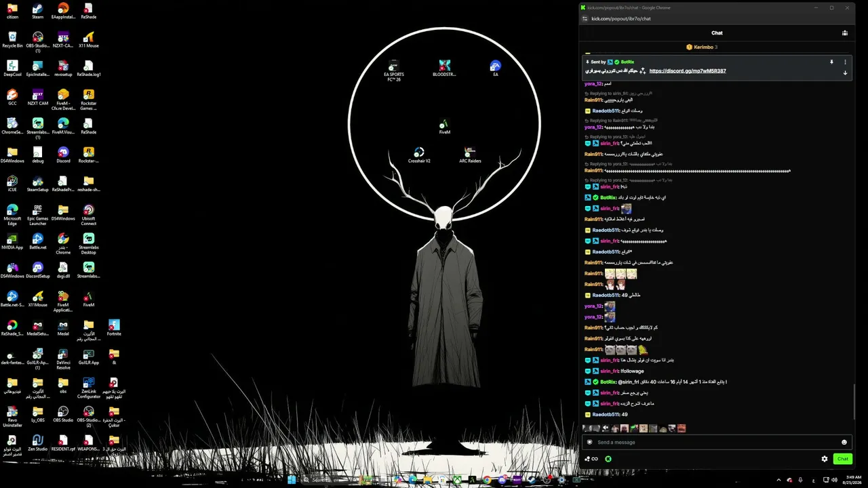
Task: Click the green Kick logo below message box
Action: point(608,459)
